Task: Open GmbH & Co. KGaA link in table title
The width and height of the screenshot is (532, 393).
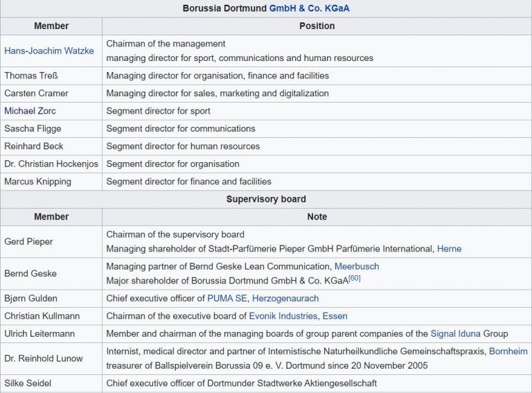Action: 309,8
